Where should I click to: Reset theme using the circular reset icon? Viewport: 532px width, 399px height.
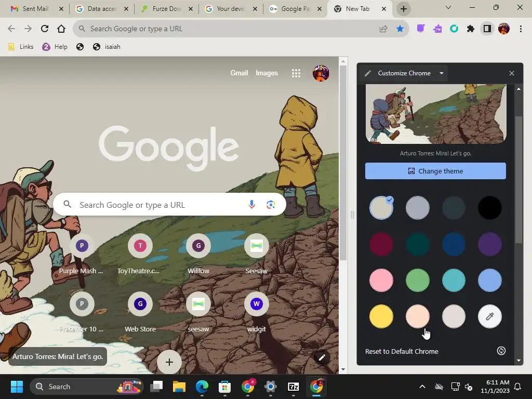click(501, 351)
